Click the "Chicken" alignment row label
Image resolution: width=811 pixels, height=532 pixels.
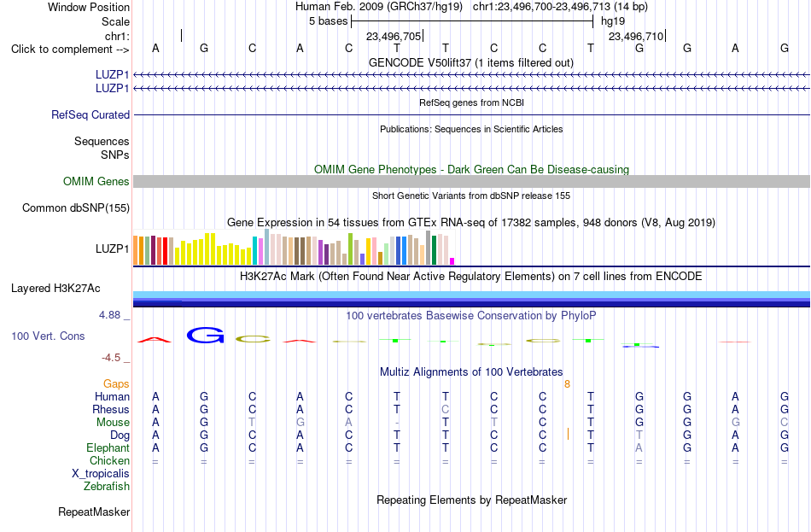[109, 460]
